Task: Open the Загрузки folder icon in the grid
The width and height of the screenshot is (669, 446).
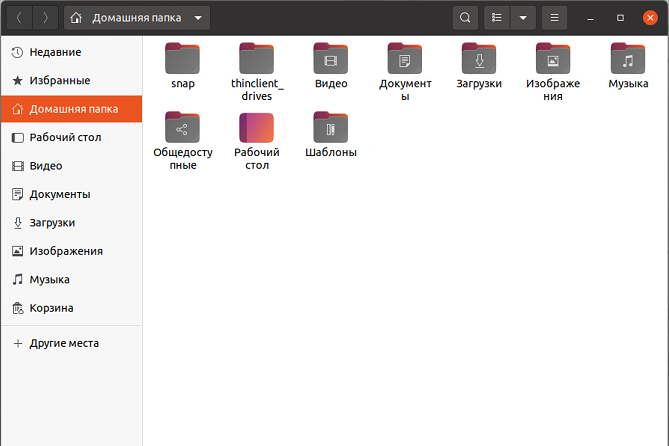Action: (x=479, y=59)
